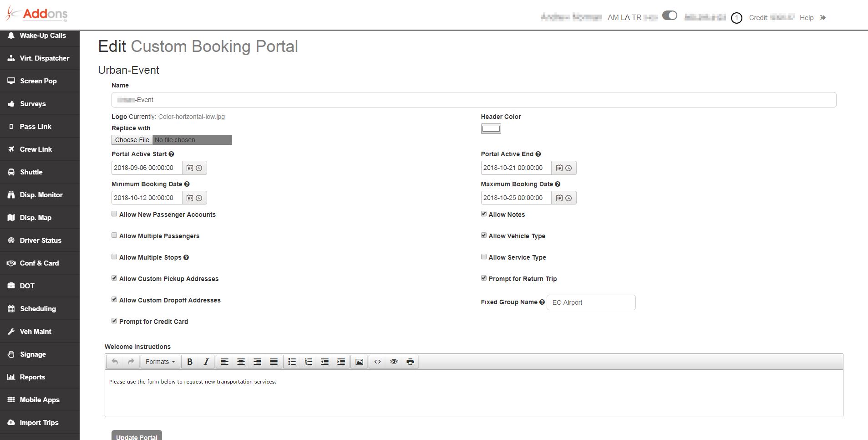Uncheck Allow Notes
868x440 pixels.
(x=483, y=213)
